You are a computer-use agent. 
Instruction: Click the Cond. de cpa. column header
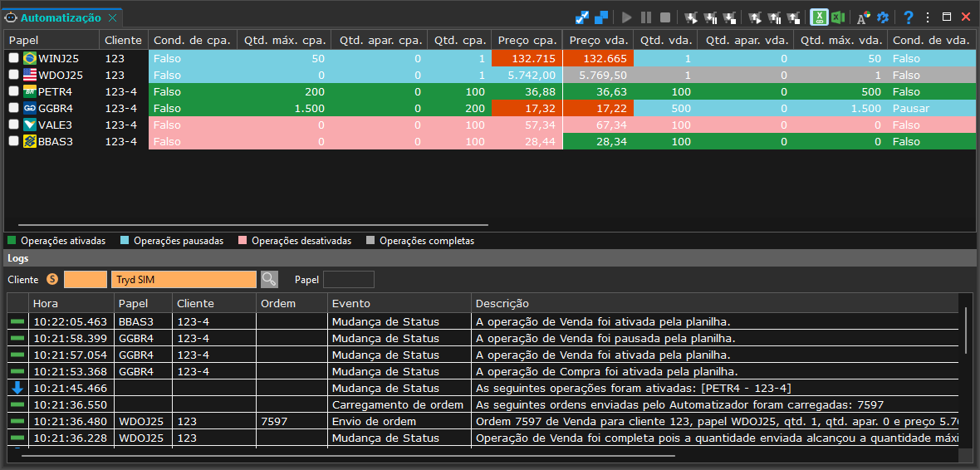point(192,41)
